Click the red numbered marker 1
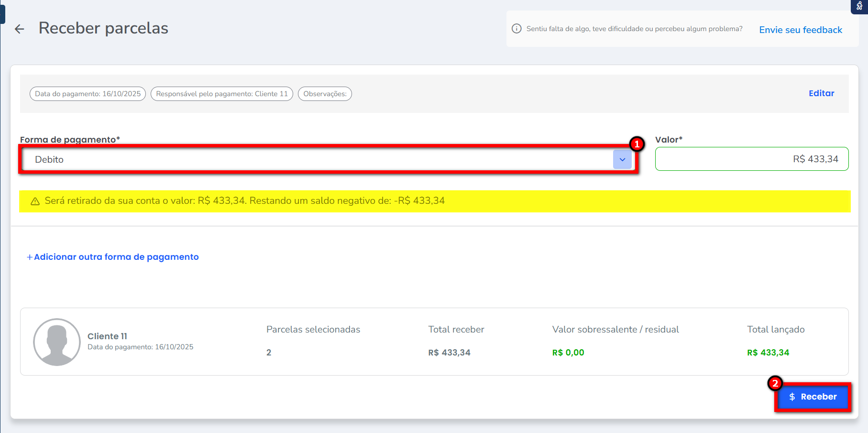This screenshot has height=433, width=868. (x=637, y=144)
